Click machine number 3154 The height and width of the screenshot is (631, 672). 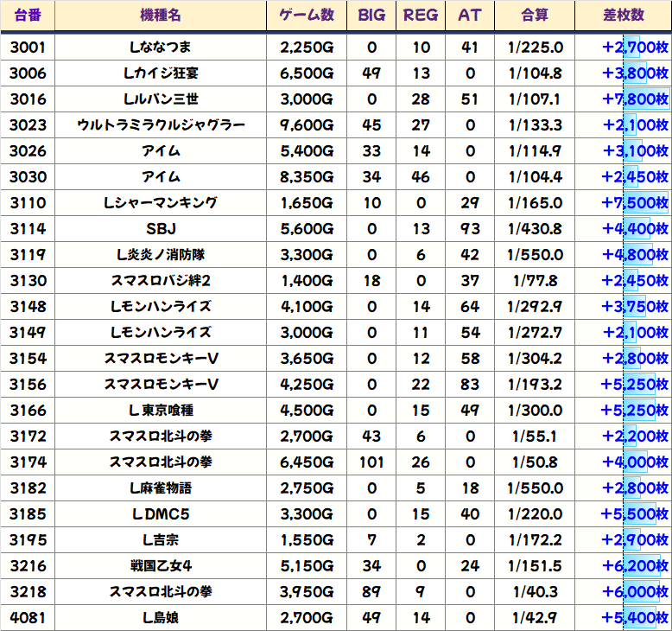pos(28,359)
